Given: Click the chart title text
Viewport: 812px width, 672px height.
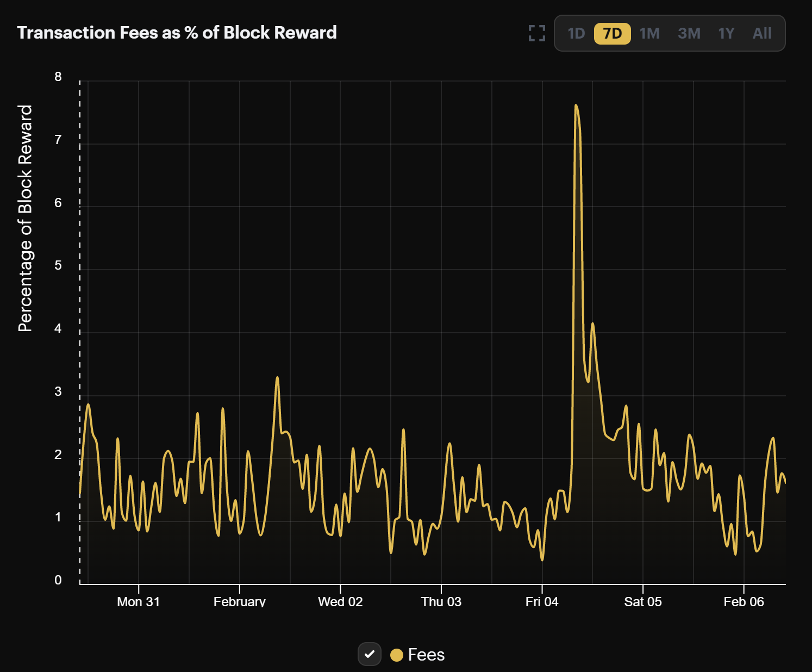Looking at the screenshot, I should 177,33.
